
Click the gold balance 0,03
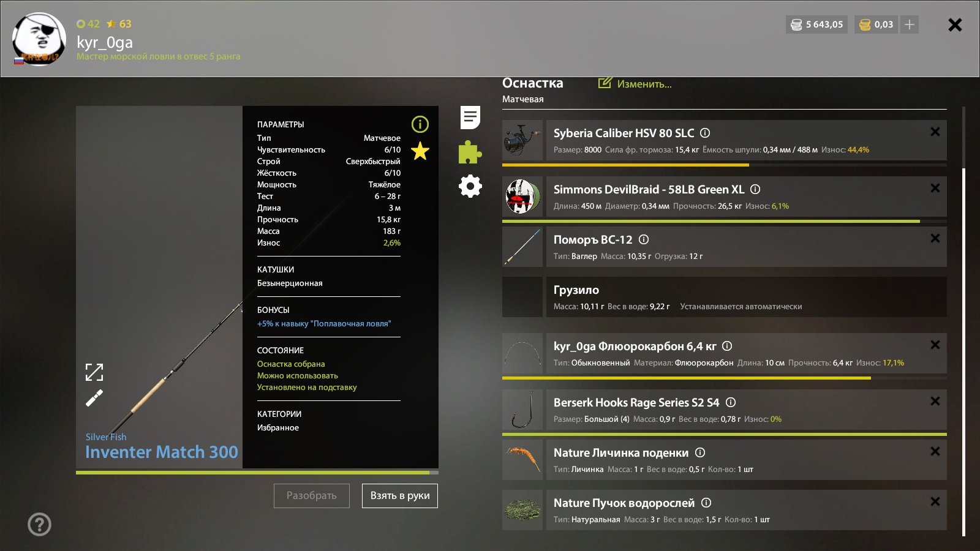(876, 24)
